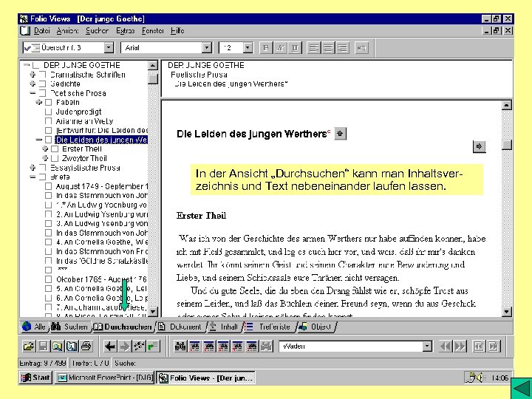Click the Save diskette icon
Viewport: 532px width, 399px height.
43,346
